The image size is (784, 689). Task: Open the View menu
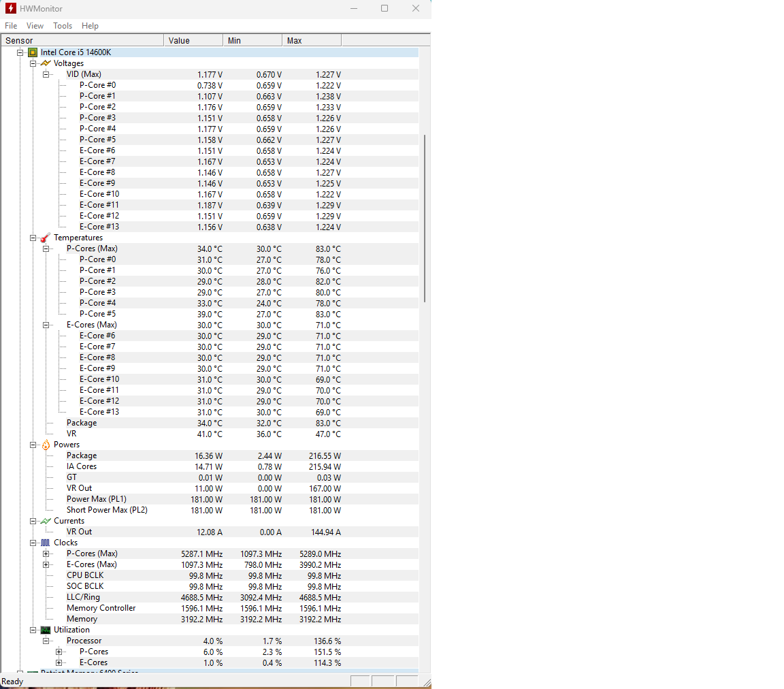(35, 26)
